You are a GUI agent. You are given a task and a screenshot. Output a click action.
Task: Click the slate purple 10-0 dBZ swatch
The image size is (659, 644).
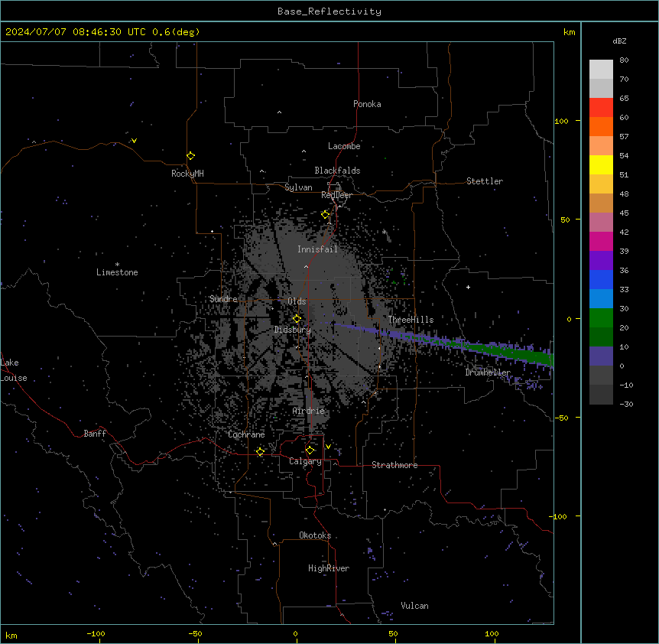pos(601,356)
